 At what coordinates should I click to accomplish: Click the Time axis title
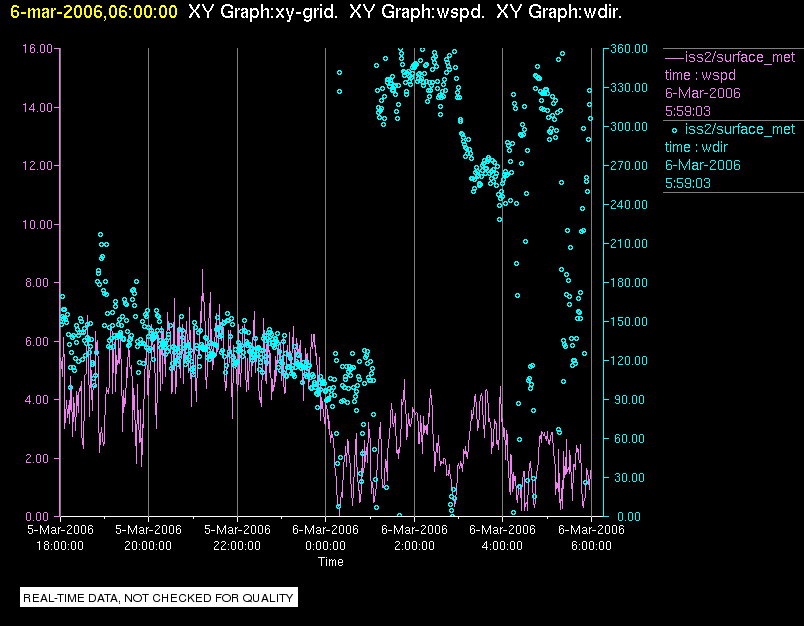[331, 562]
